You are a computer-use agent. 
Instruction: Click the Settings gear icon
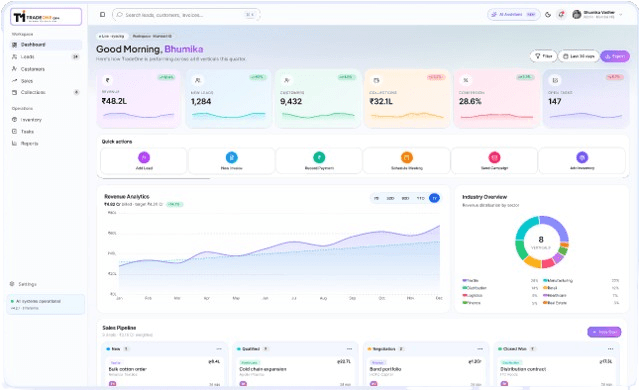(x=12, y=284)
